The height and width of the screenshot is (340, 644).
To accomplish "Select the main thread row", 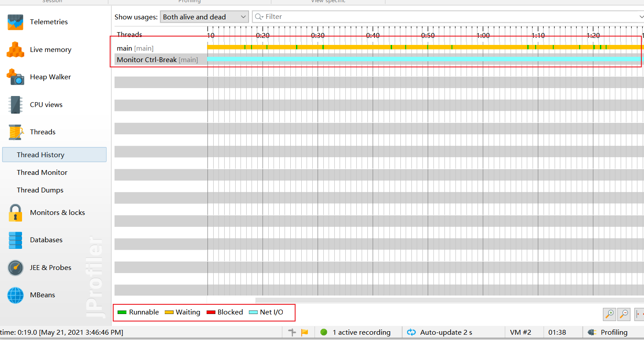I will coord(379,48).
